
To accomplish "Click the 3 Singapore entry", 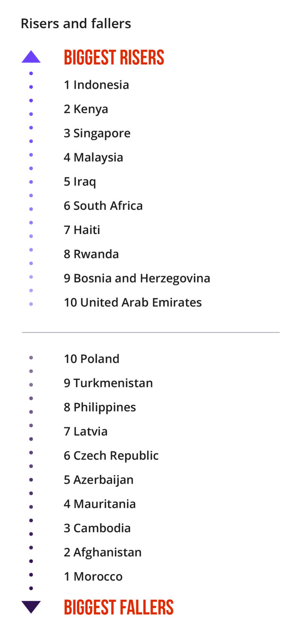I will [x=97, y=133].
